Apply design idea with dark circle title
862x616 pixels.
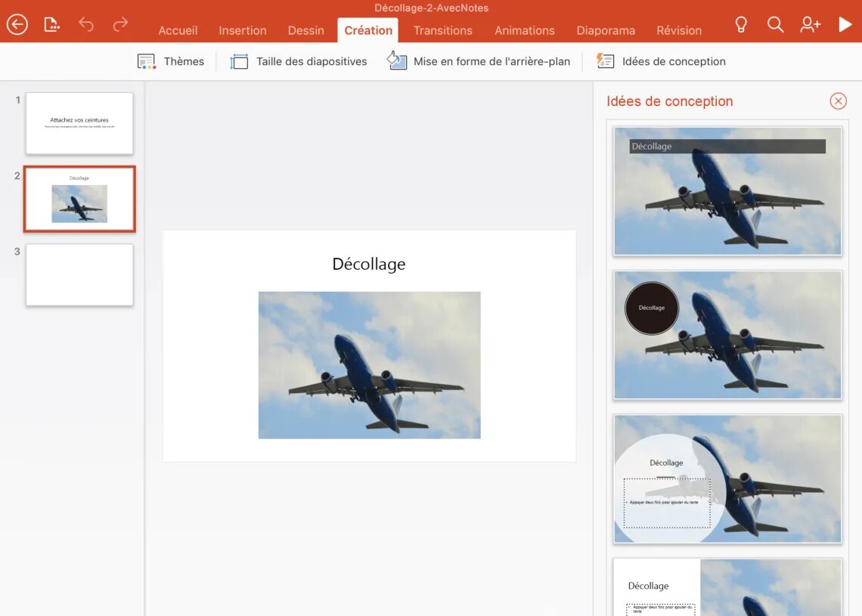tap(727, 335)
